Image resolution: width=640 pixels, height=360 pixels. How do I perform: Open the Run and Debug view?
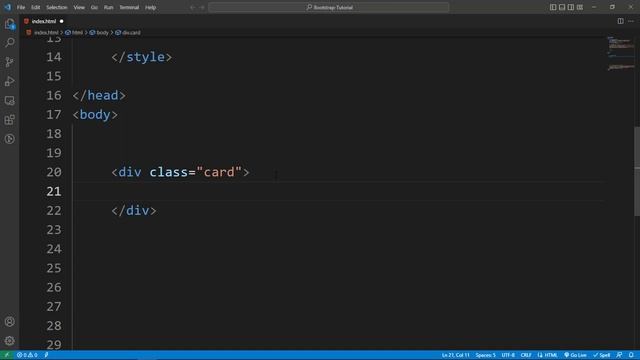pos(10,81)
